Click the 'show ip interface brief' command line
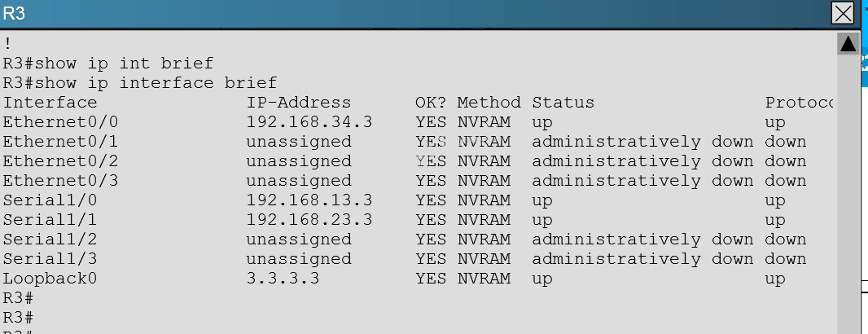 (x=139, y=83)
